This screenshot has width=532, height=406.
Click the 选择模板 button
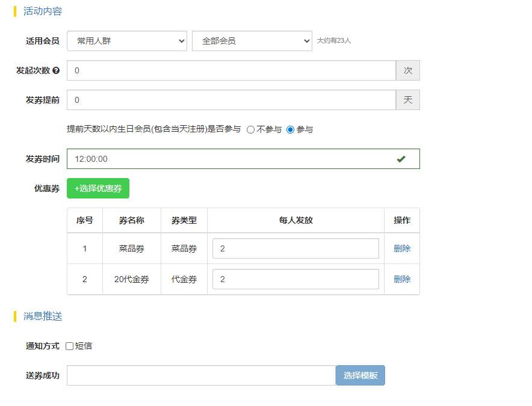click(360, 375)
